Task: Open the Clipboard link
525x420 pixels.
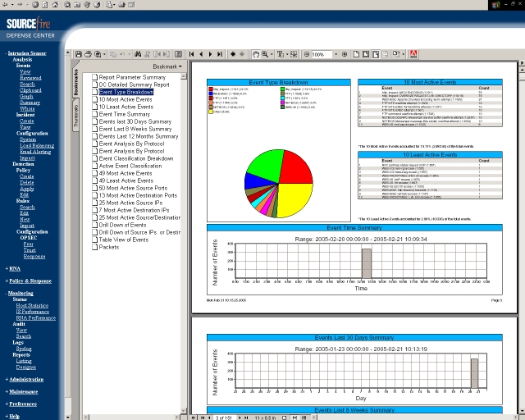Action: pyautogui.click(x=30, y=90)
